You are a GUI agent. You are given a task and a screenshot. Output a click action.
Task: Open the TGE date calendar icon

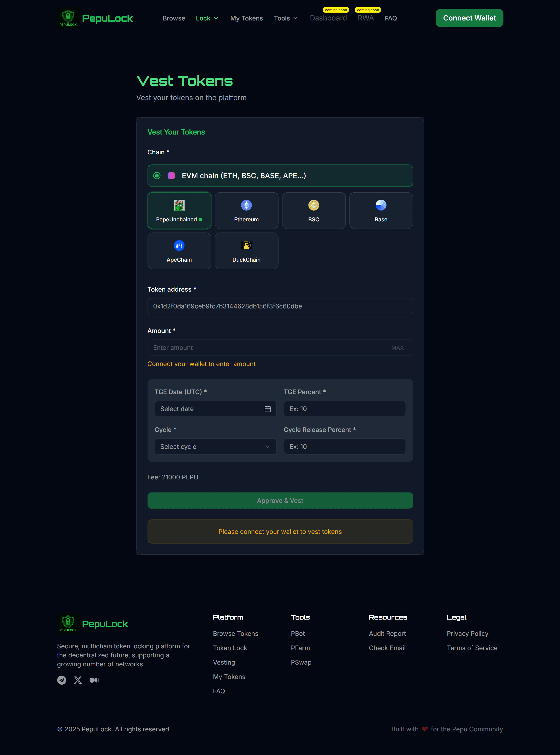tap(267, 409)
